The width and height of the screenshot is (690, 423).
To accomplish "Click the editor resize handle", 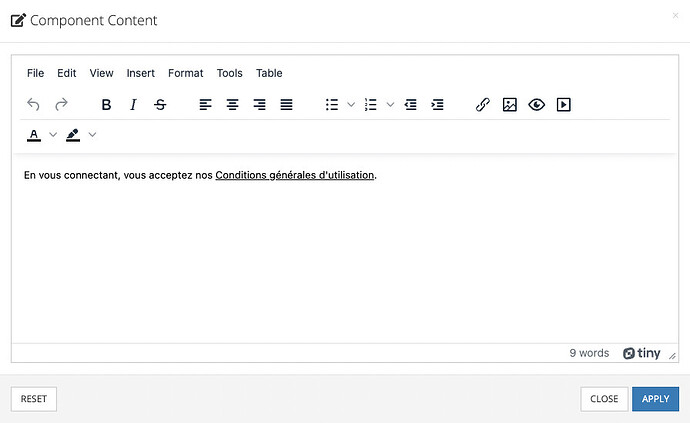I will [x=672, y=356].
